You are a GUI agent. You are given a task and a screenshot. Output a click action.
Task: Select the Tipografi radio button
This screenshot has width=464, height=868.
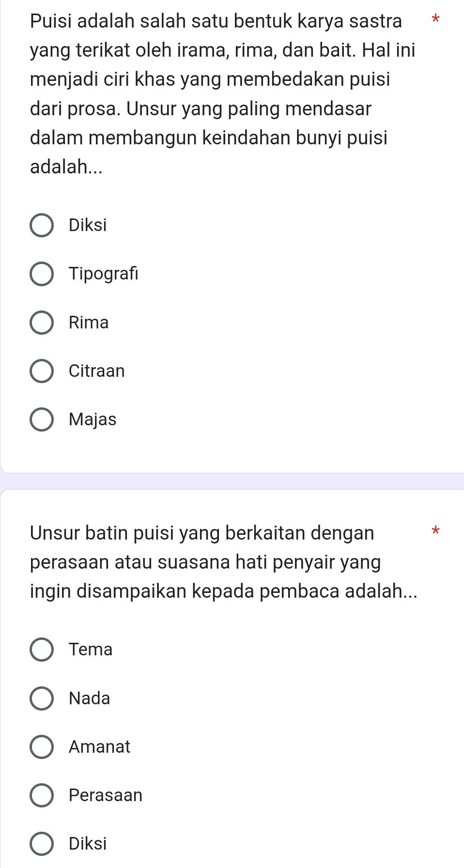coord(43,274)
